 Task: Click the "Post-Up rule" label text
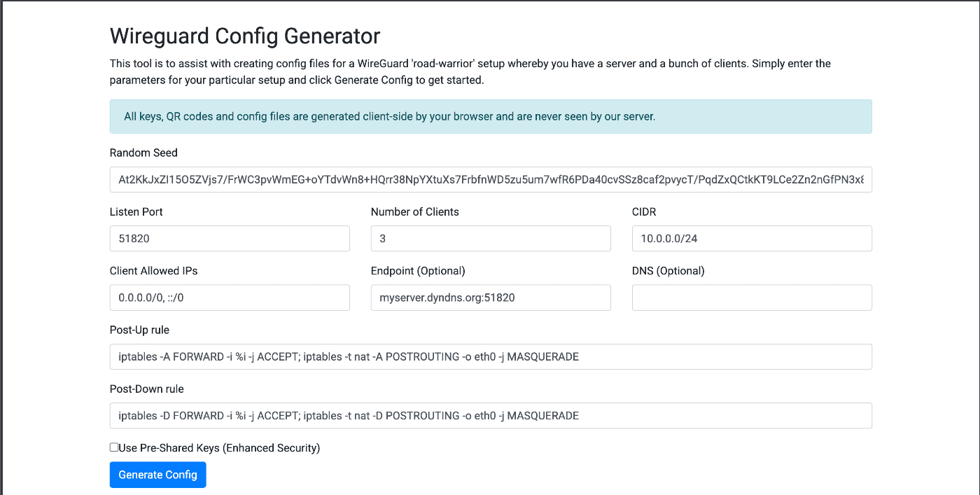(x=139, y=330)
